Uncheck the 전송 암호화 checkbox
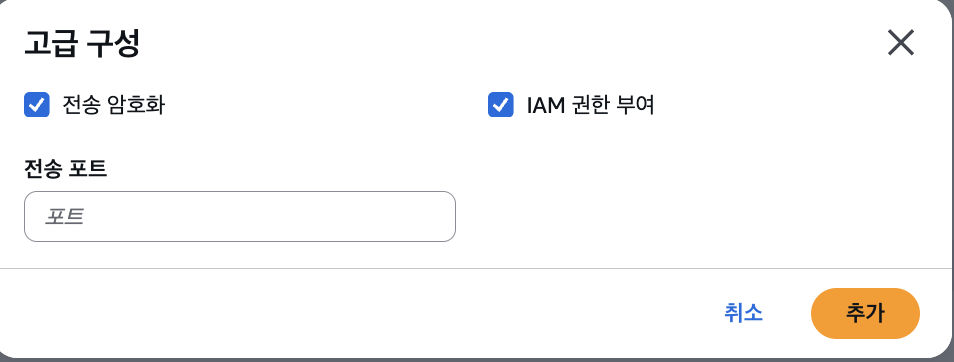This screenshot has width=954, height=362. 37,105
